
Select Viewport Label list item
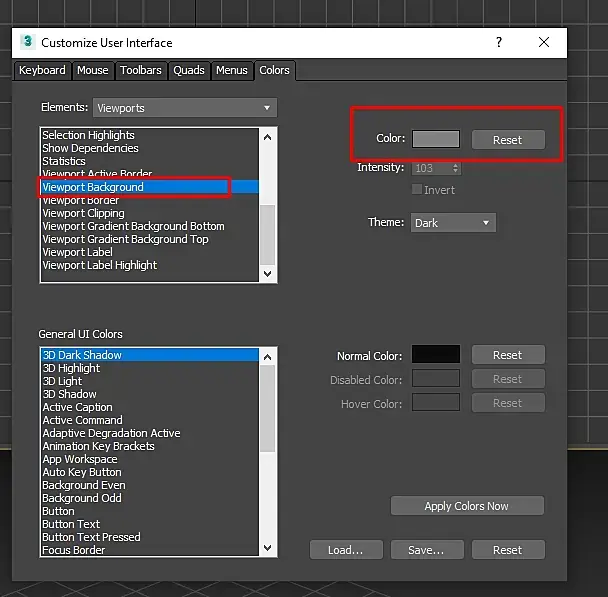coord(150,252)
